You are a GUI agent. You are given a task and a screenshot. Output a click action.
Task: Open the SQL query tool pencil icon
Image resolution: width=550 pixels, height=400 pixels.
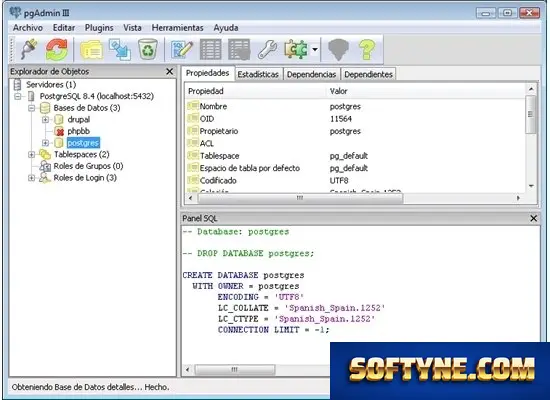click(182, 49)
